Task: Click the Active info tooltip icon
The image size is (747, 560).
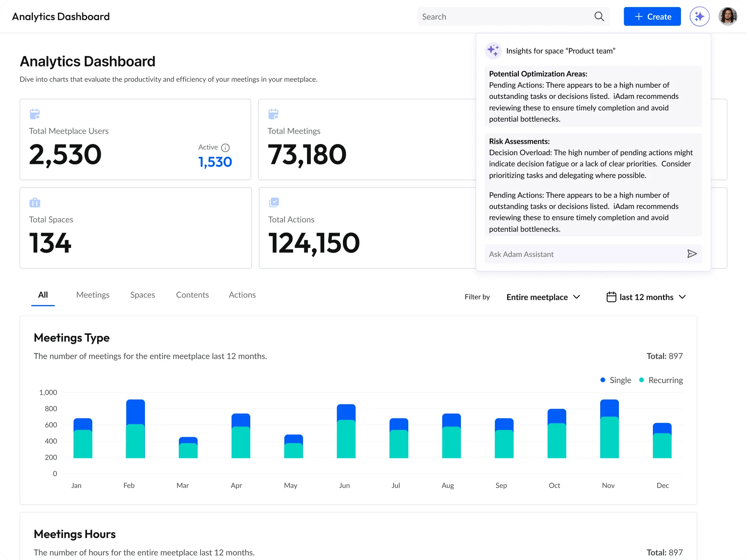Action: [226, 147]
